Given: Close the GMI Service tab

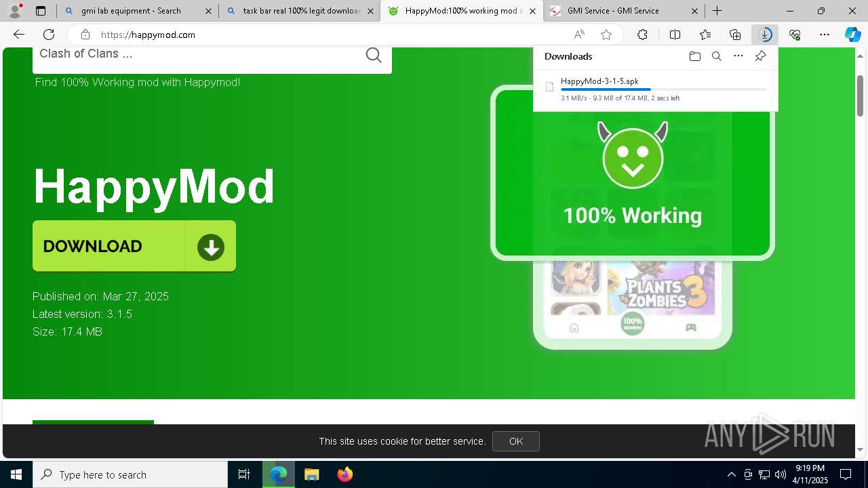Looking at the screenshot, I should pyautogui.click(x=695, y=11).
